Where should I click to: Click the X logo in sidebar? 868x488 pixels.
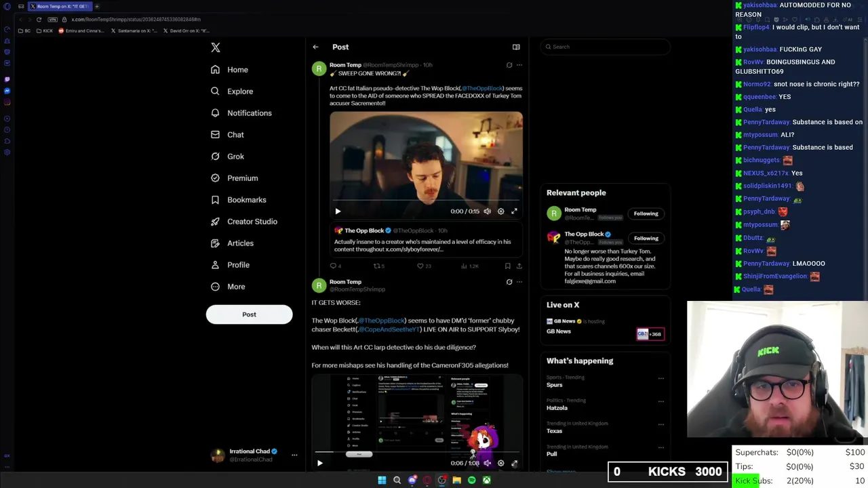pyautogui.click(x=216, y=47)
